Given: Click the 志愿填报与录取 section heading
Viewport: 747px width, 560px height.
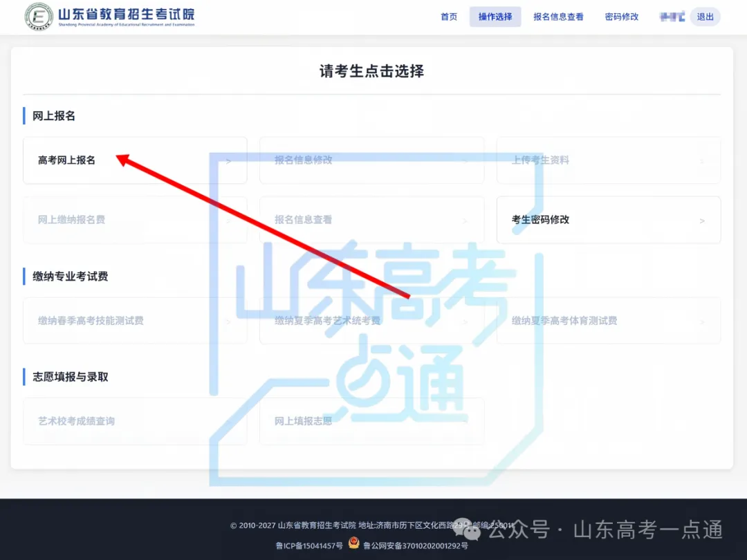Looking at the screenshot, I should (70, 377).
